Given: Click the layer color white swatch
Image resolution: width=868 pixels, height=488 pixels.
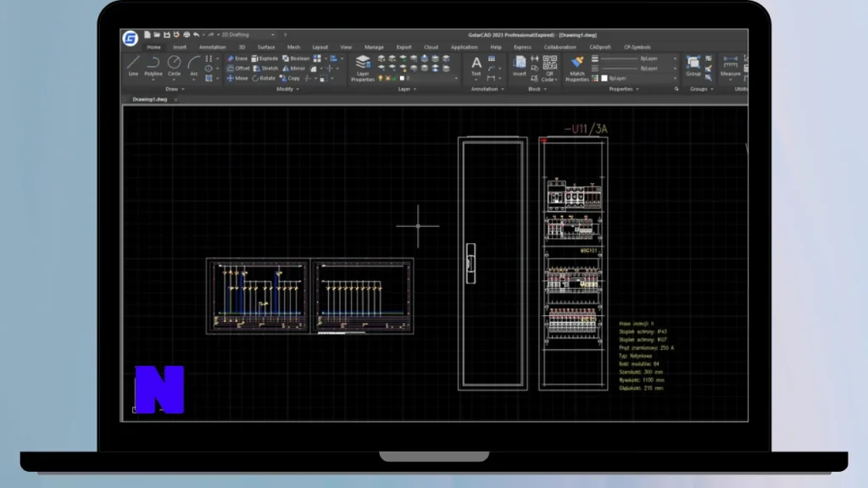Looking at the screenshot, I should 402,79.
